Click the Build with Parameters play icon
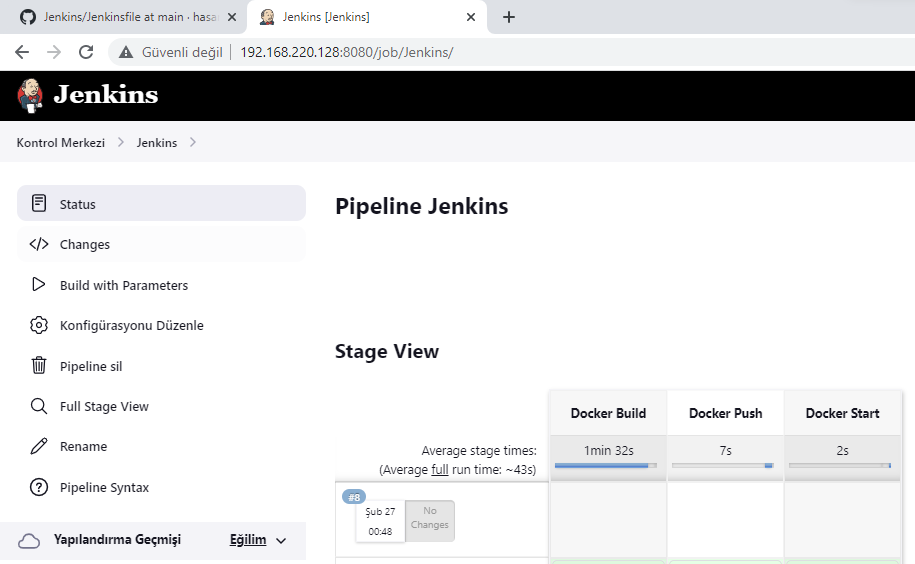The width and height of the screenshot is (915, 564). click(39, 285)
